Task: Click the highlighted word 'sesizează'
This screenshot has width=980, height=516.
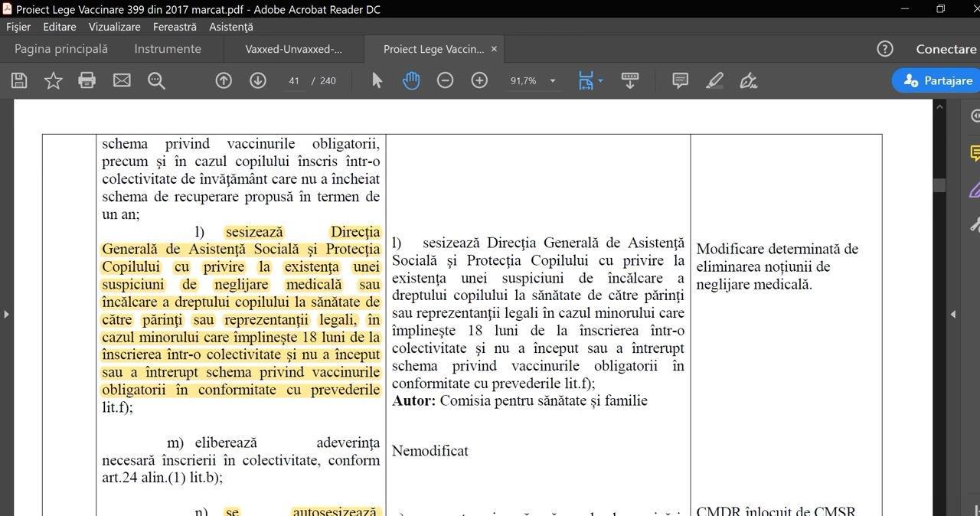Action: point(254,232)
